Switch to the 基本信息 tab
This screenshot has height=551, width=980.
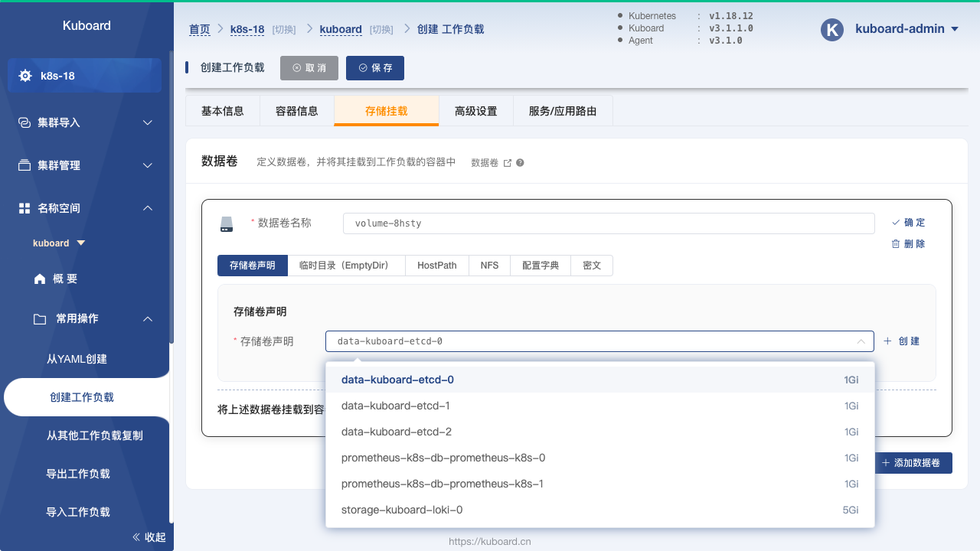(223, 111)
